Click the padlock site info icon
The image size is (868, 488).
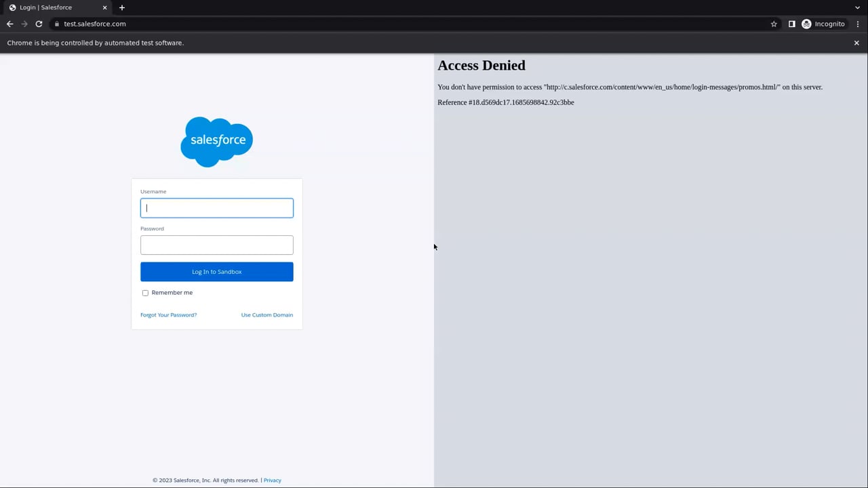tap(57, 24)
